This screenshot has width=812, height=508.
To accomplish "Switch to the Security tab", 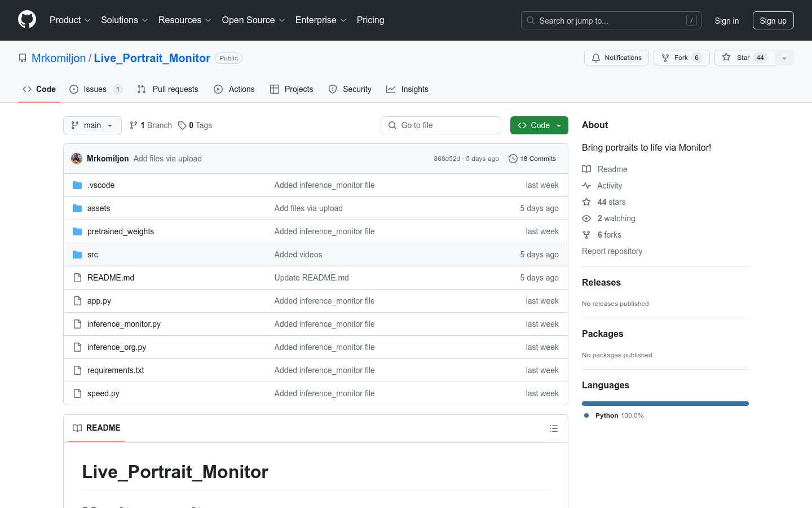I will 350,89.
